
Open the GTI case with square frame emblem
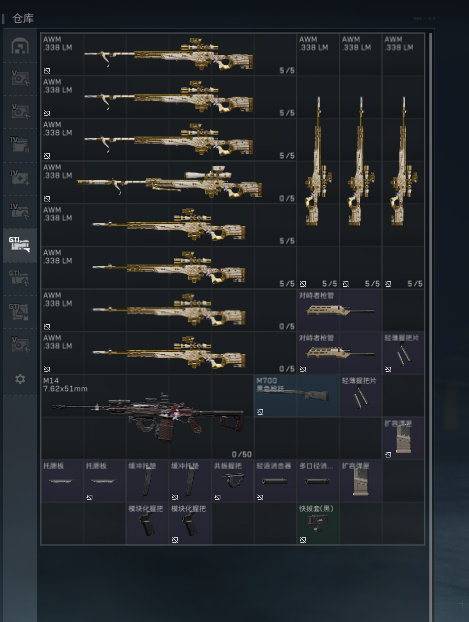coord(20,311)
